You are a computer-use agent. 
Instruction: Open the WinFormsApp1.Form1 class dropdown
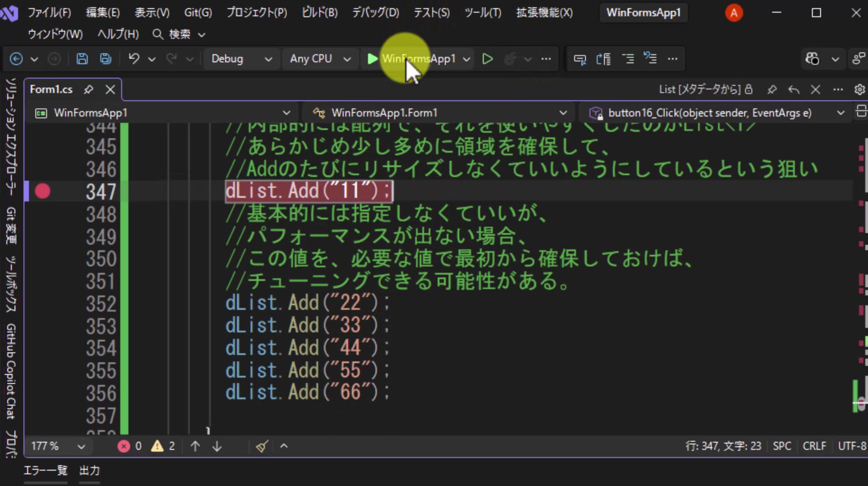tap(439, 112)
